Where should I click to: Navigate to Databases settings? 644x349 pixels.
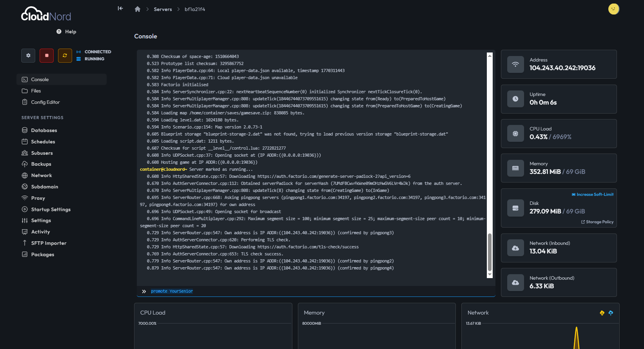[x=44, y=130]
